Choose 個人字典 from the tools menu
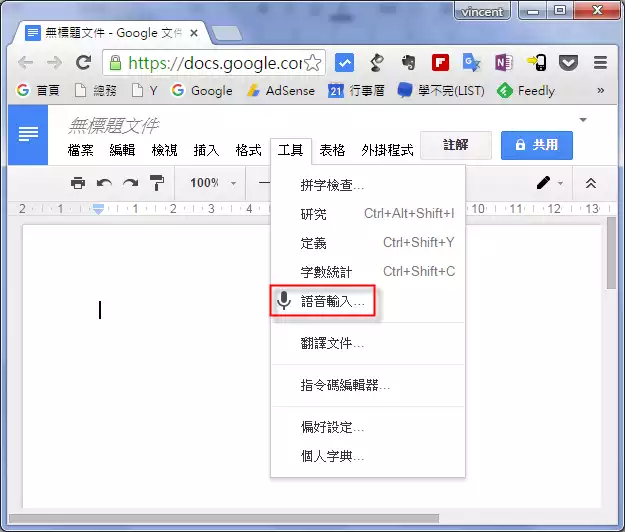The image size is (625, 532). pos(368,456)
